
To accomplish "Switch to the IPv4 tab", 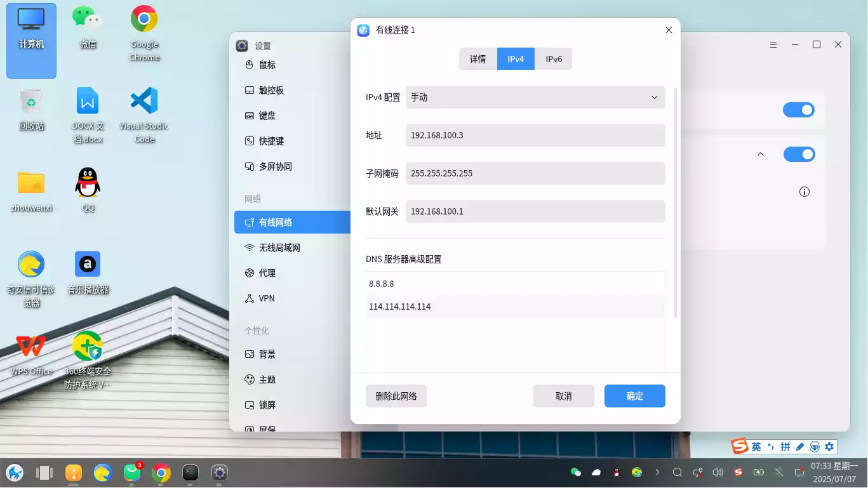I will coord(516,59).
